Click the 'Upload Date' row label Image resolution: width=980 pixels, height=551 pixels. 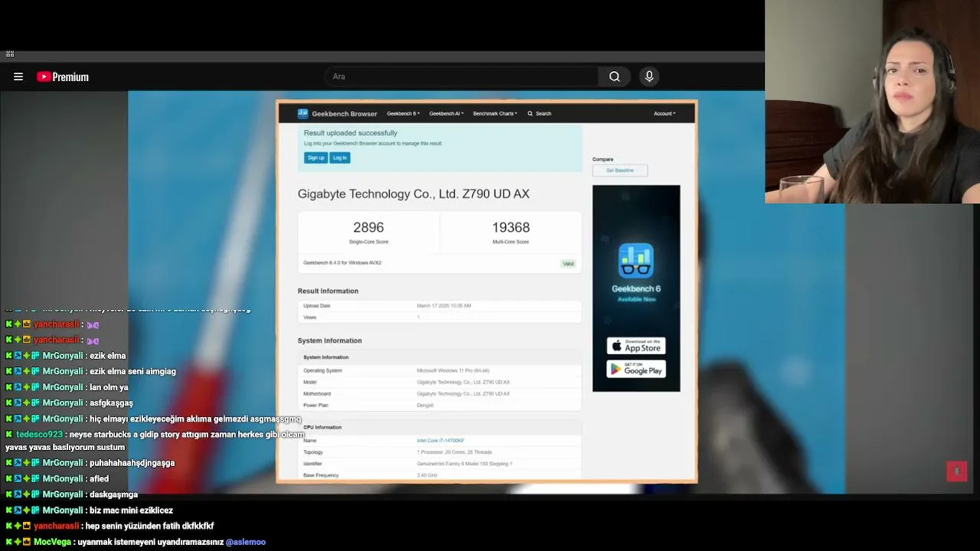pos(317,305)
